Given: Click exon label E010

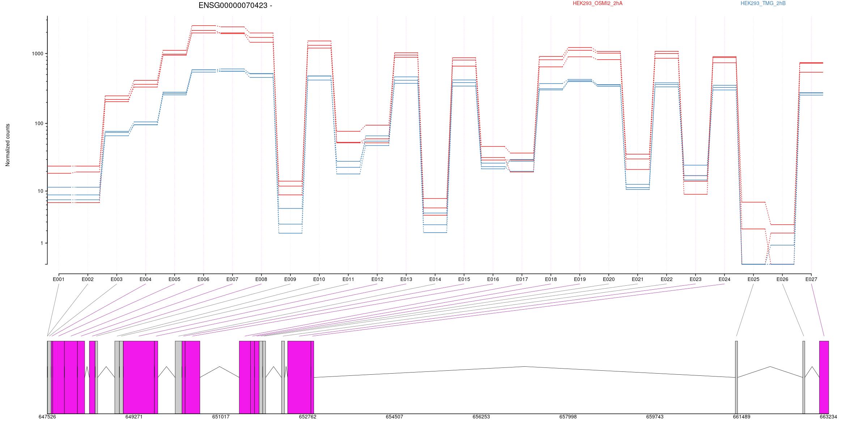Looking at the screenshot, I should pos(319,279).
